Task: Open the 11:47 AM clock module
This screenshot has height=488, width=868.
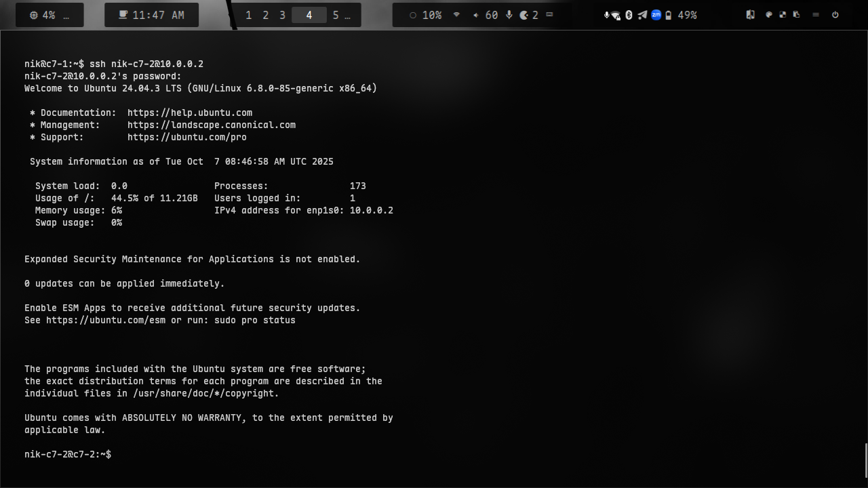Action: (x=151, y=15)
